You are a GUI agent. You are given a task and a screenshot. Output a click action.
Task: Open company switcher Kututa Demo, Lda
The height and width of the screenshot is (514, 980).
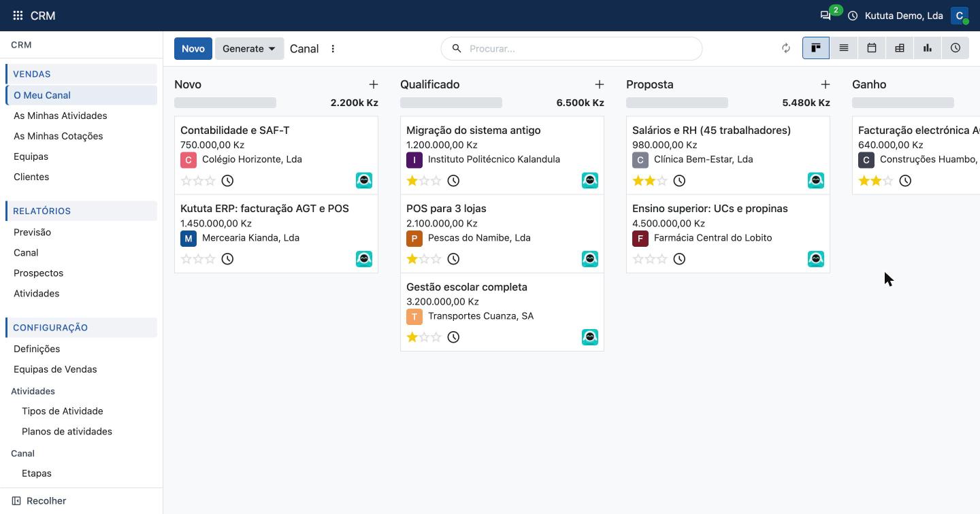(904, 16)
